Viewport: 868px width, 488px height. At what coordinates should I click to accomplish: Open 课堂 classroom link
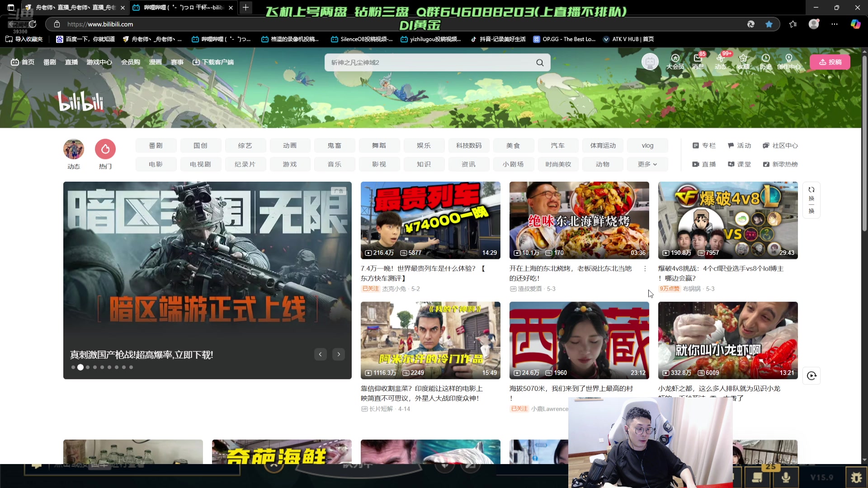click(739, 164)
